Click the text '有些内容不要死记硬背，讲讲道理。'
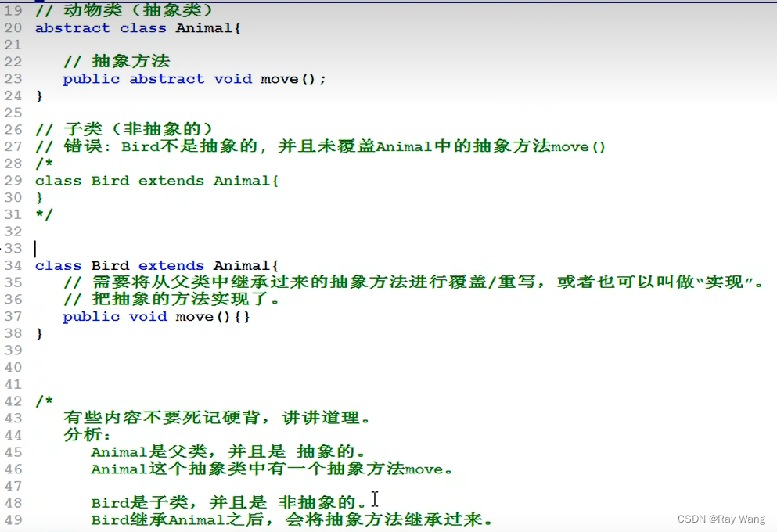 pyautogui.click(x=217, y=418)
